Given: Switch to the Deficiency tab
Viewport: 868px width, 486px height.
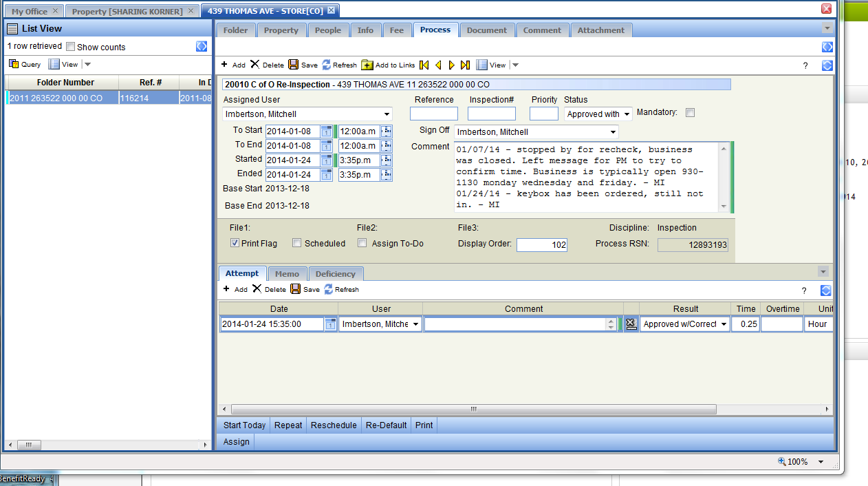Looking at the screenshot, I should [335, 274].
